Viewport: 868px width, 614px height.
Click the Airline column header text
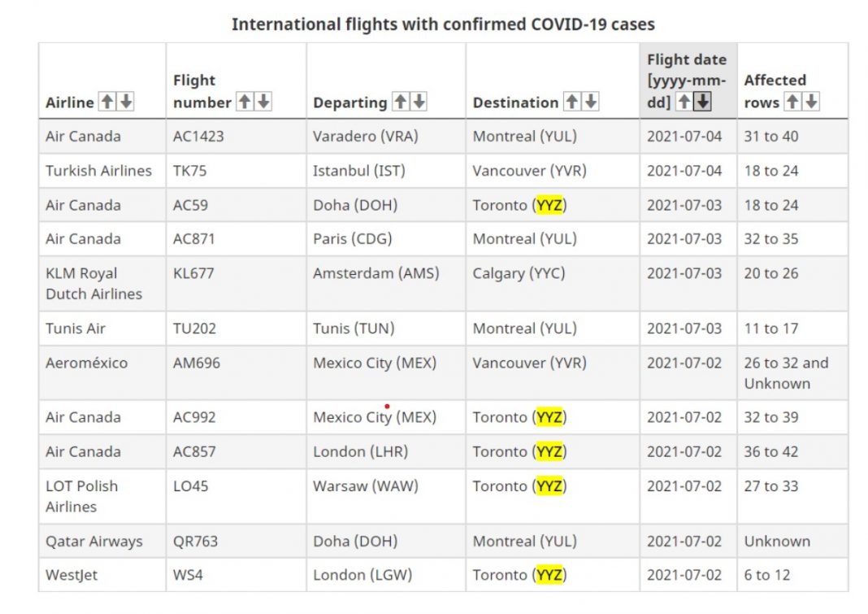pos(70,102)
